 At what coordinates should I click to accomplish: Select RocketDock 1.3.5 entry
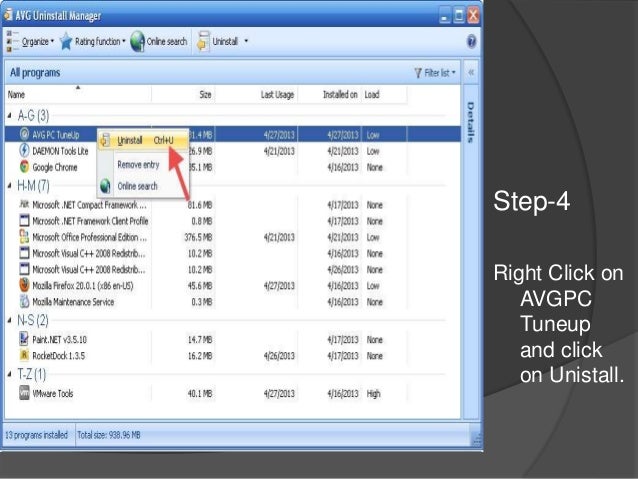click(59, 356)
